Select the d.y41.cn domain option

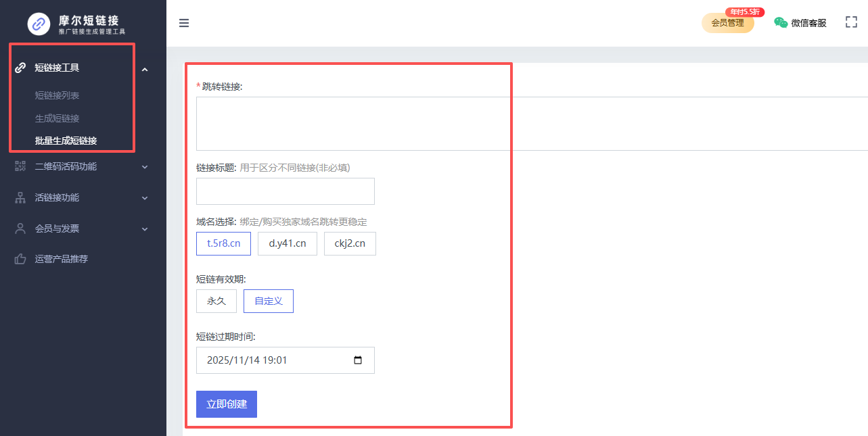click(x=287, y=243)
